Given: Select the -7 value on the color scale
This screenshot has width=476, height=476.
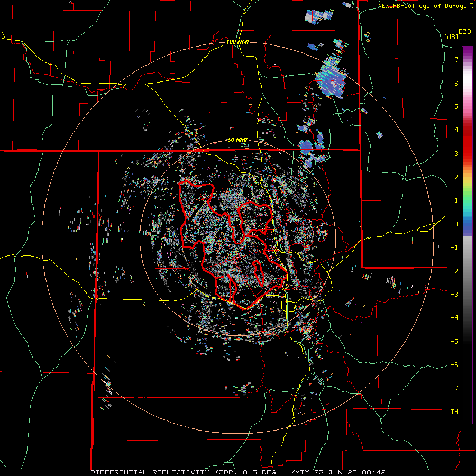Looking at the screenshot, I should [454, 388].
